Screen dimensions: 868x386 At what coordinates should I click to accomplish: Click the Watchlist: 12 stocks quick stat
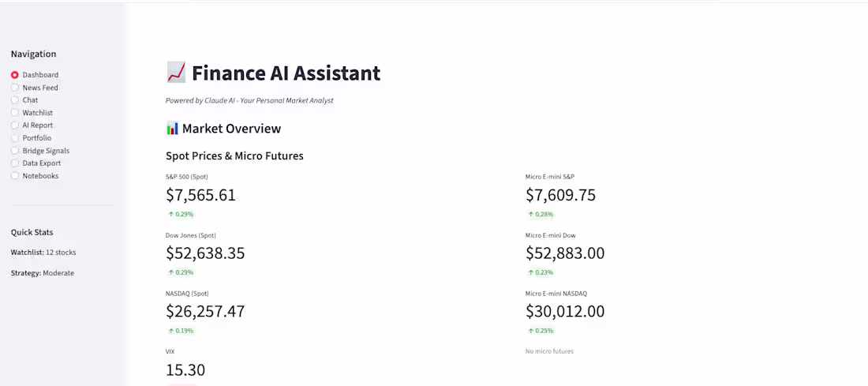click(43, 253)
